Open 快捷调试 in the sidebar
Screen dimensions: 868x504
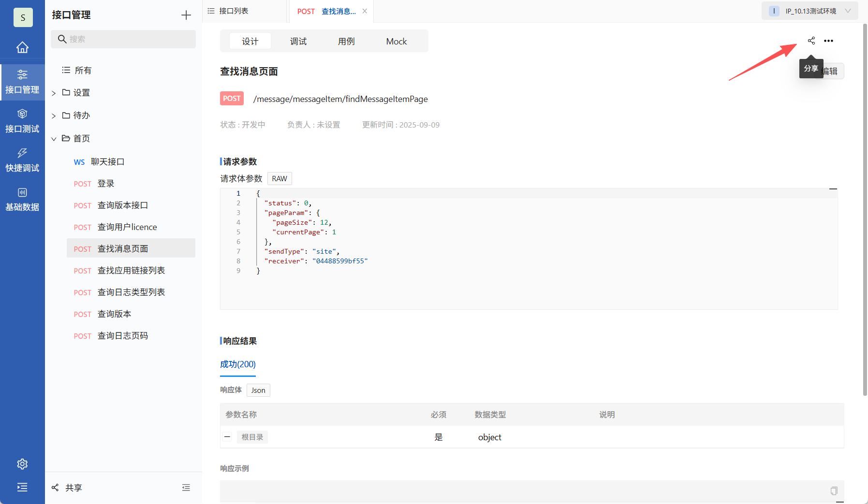pyautogui.click(x=22, y=160)
